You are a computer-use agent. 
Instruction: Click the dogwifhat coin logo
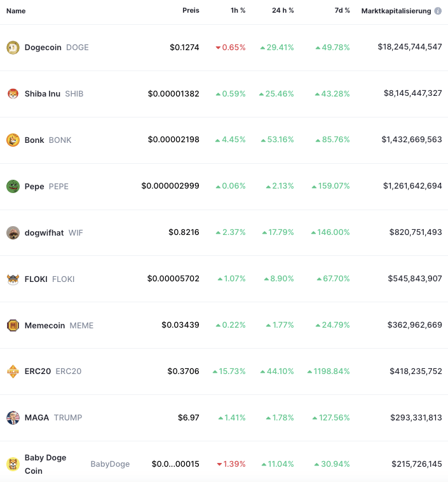tap(13, 232)
